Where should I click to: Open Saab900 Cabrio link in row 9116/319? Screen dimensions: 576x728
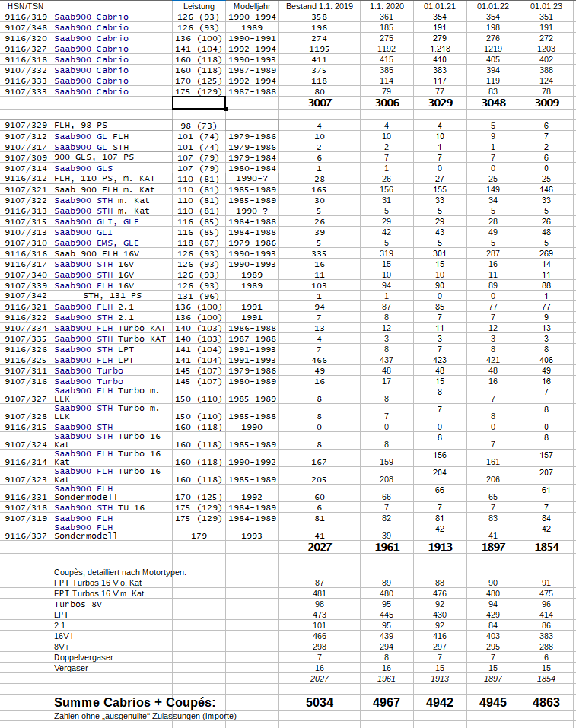tap(91, 17)
